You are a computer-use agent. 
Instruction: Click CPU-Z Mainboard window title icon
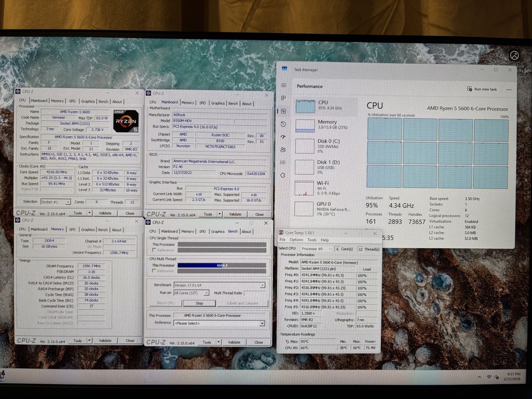(x=149, y=93)
